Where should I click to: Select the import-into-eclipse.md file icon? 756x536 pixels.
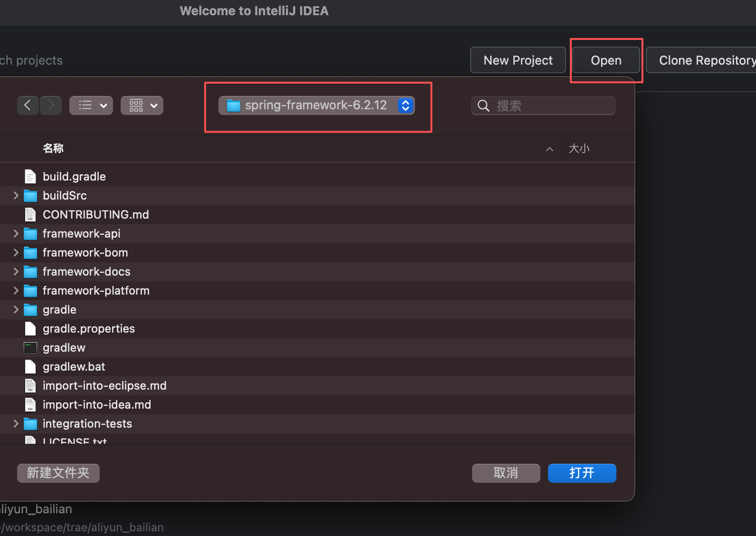30,385
